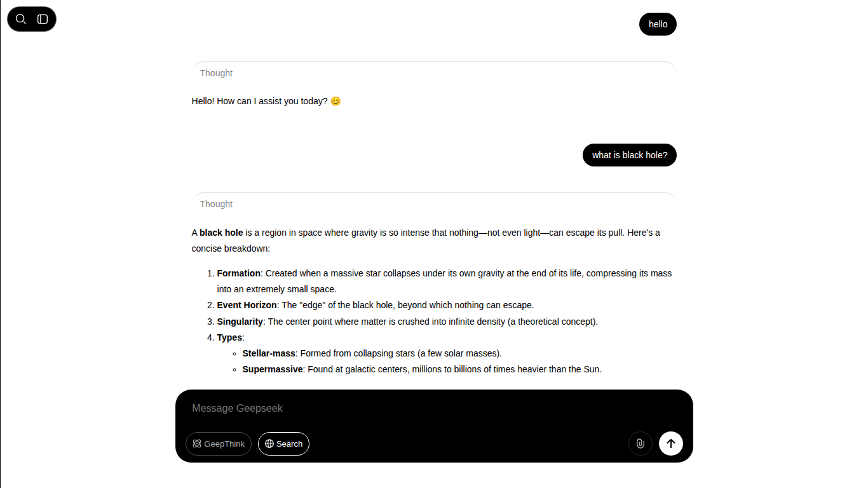Click the "Hello! How can I assist" reply
This screenshot has width=868, height=488.
click(x=266, y=101)
